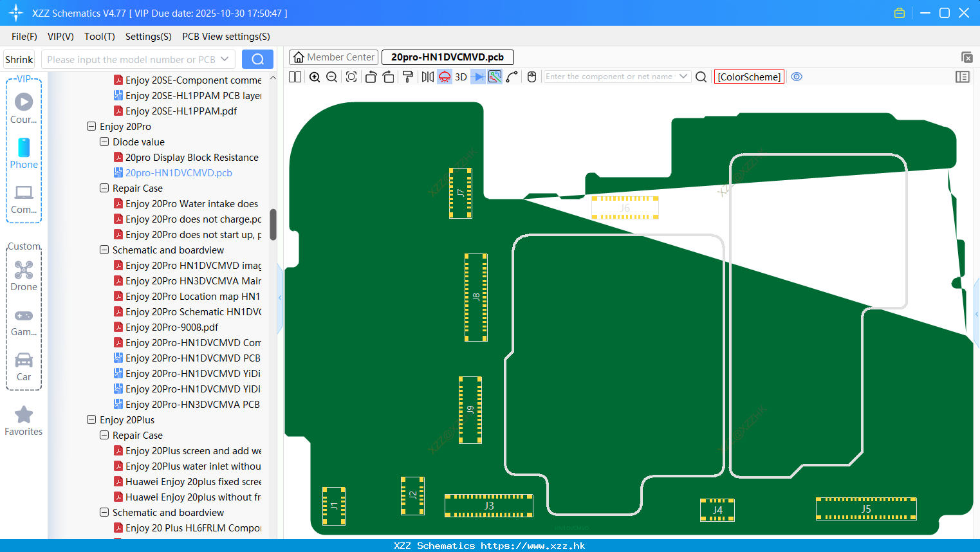Image resolution: width=980 pixels, height=552 pixels.
Task: Collapse Repair Case under Enjoy 20Pro
Action: pyautogui.click(x=104, y=188)
